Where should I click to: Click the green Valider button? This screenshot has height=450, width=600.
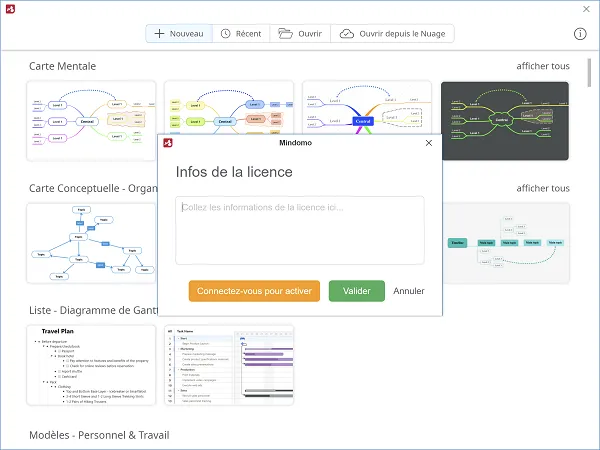pos(357,291)
